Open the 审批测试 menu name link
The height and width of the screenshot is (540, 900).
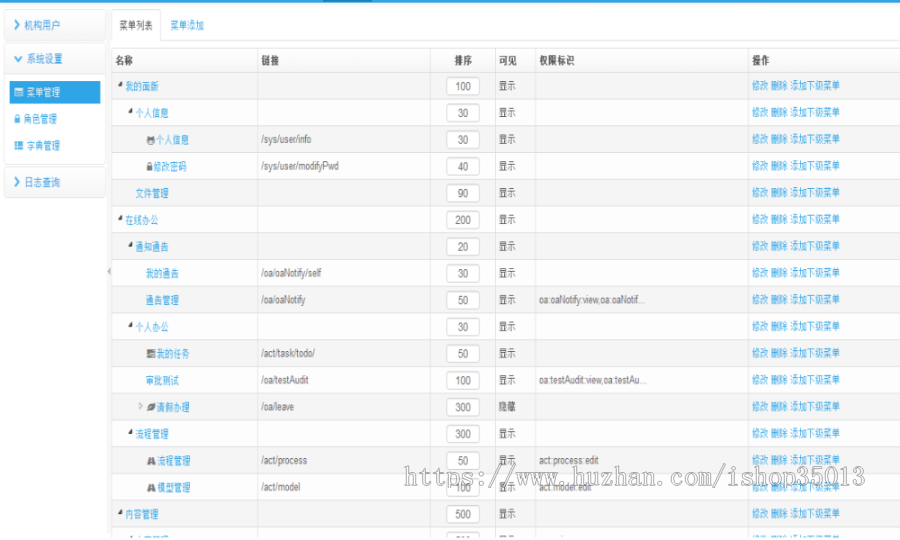pyautogui.click(x=162, y=380)
